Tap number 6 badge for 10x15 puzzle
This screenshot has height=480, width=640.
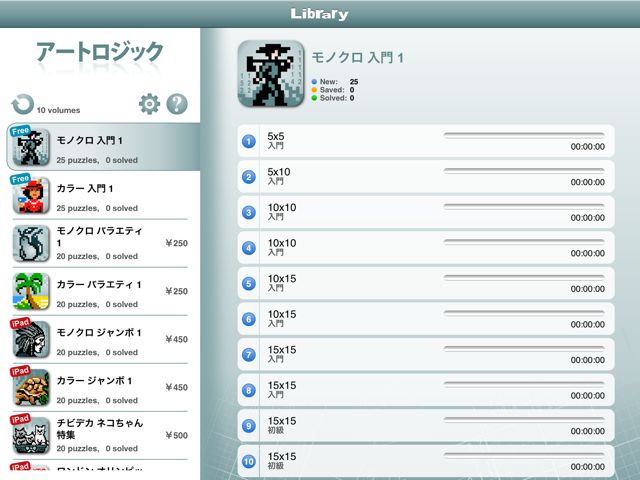point(249,319)
